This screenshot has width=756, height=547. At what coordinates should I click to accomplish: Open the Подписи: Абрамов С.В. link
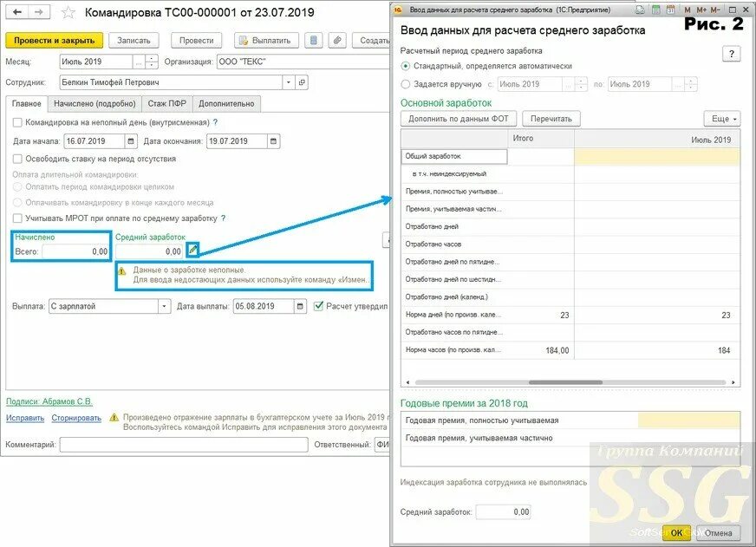[49, 401]
